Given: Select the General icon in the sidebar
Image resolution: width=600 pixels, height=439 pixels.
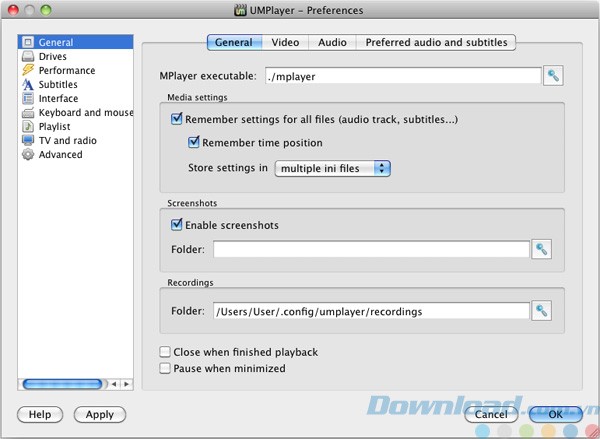Looking at the screenshot, I should pyautogui.click(x=28, y=43).
